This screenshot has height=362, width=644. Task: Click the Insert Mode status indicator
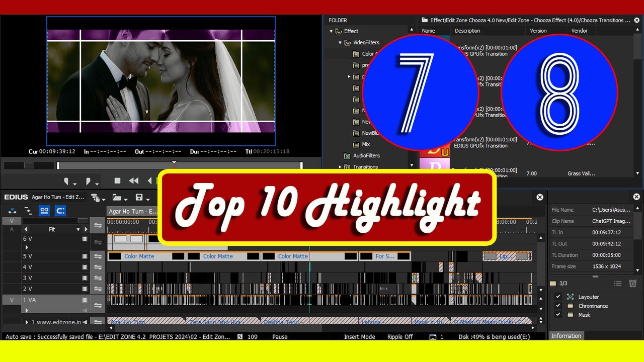pos(359,337)
